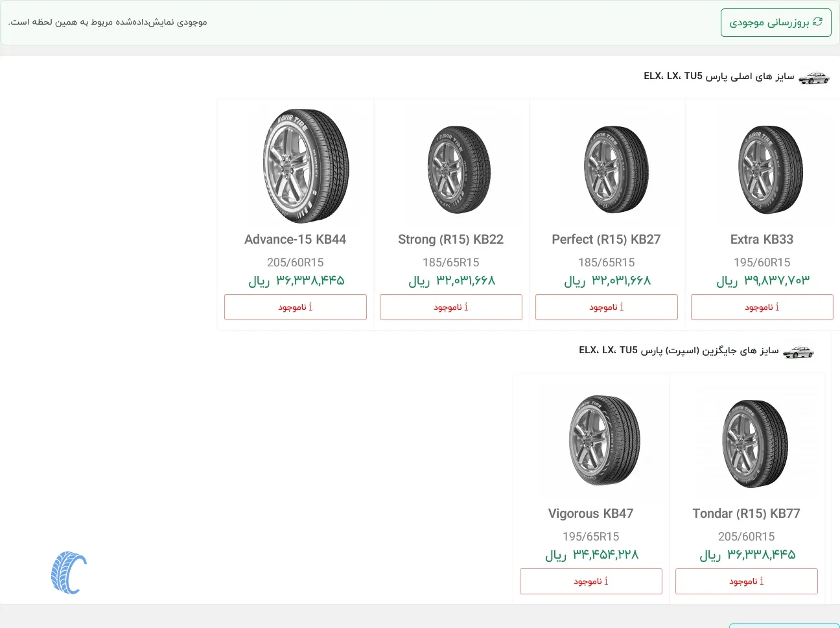Click the price ۳۹,۸۳۷,۷۰۳ ریال

click(x=763, y=281)
